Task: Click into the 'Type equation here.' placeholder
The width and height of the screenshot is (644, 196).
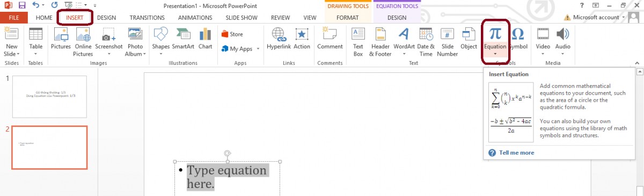Action: point(227,177)
